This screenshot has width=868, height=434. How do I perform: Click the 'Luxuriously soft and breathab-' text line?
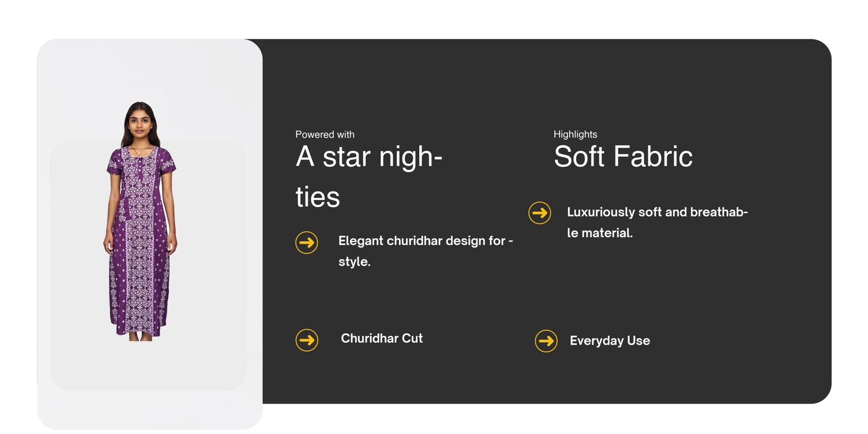click(x=657, y=212)
